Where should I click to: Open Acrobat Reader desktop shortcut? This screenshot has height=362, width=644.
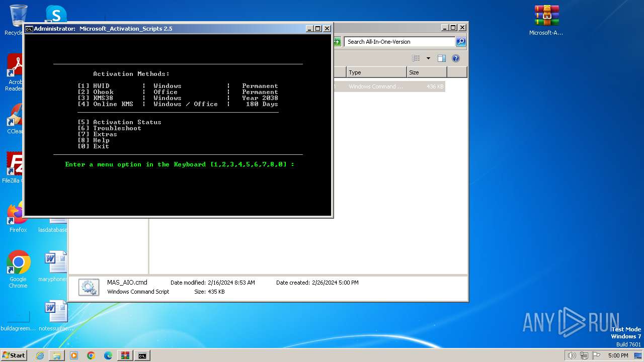tap(16, 73)
